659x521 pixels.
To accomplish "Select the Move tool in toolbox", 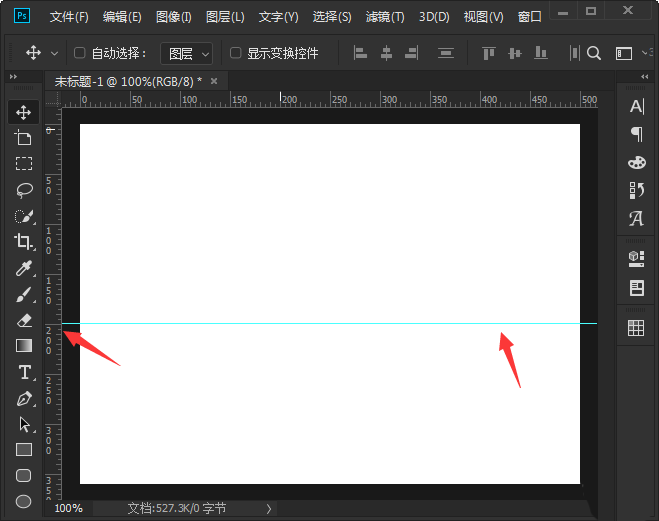I will (x=24, y=112).
